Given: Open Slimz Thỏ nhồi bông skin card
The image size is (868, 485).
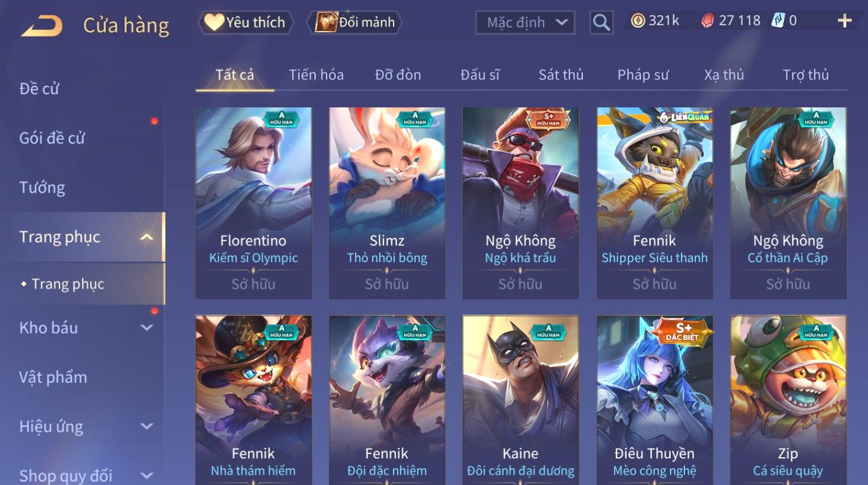Looking at the screenshot, I should tap(387, 203).
